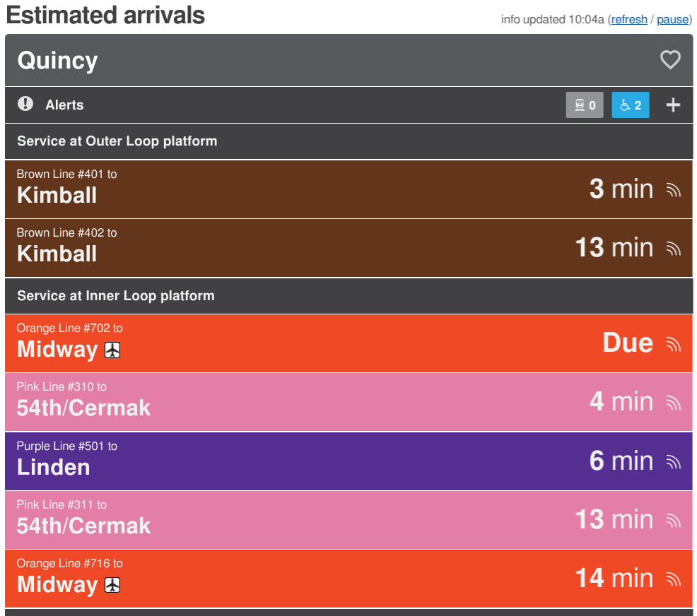Click live signal icon on the Due row

pos(673,344)
